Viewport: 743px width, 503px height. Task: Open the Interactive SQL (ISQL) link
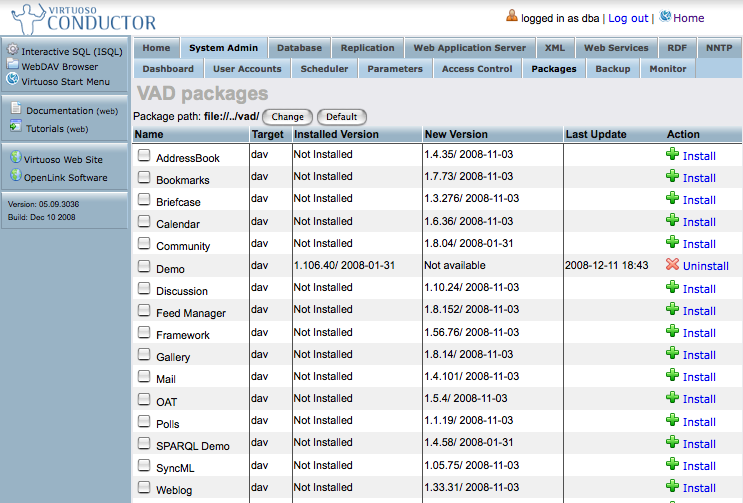(x=72, y=52)
